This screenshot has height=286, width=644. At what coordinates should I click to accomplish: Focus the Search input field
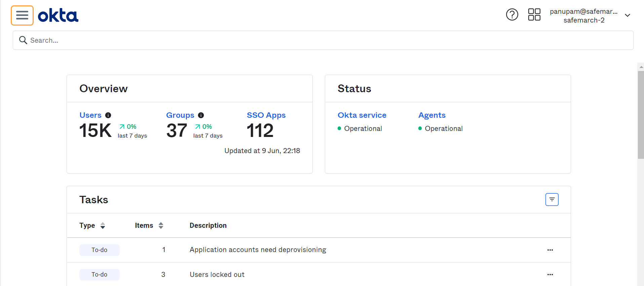tap(323, 40)
